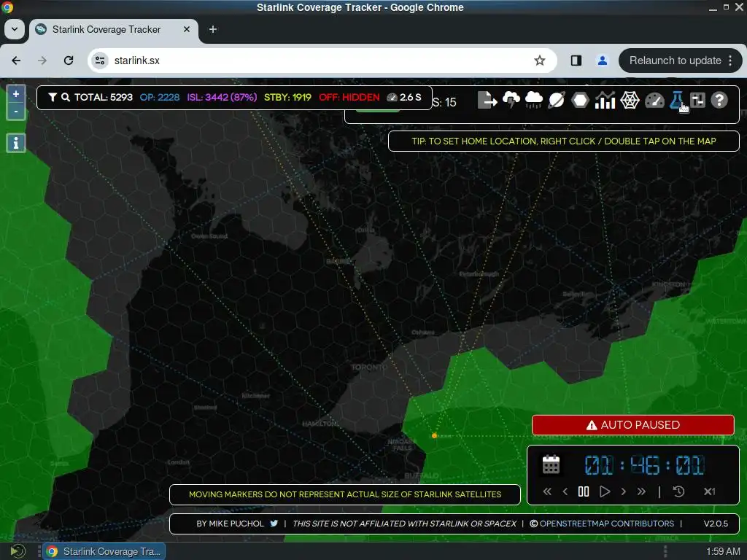This screenshot has height=560, width=747.
Task: Bookmark this page with the star
Action: click(539, 61)
